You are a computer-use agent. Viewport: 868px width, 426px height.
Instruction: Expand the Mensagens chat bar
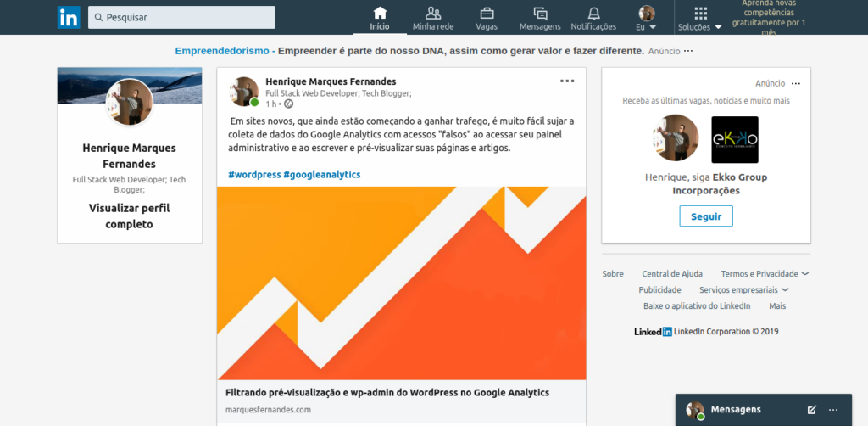tap(764, 410)
